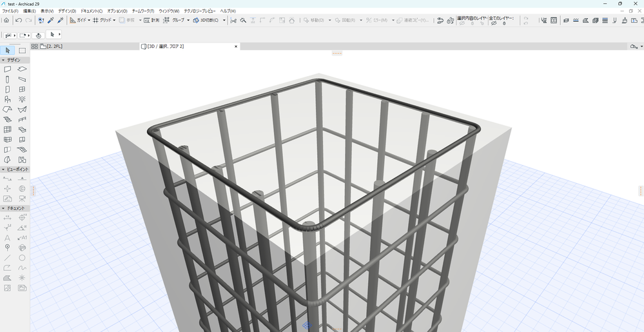
Task: Select the Arrow tool in the toolbox
Action: click(x=7, y=50)
